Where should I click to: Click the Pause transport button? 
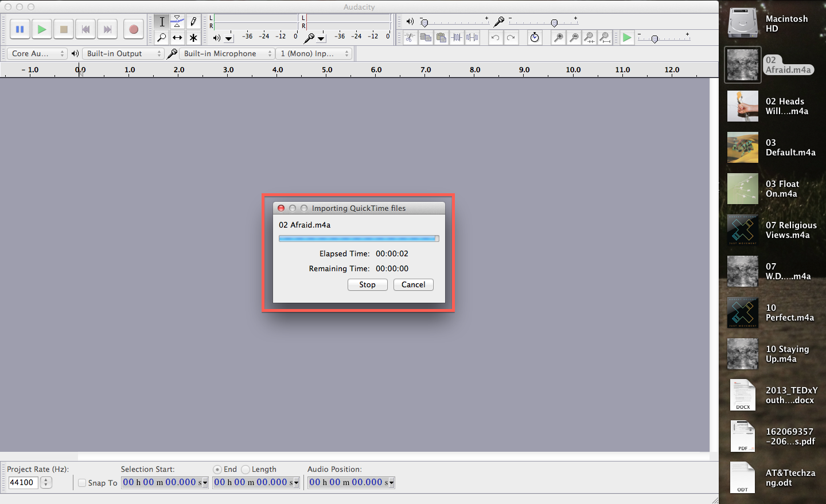pyautogui.click(x=20, y=29)
